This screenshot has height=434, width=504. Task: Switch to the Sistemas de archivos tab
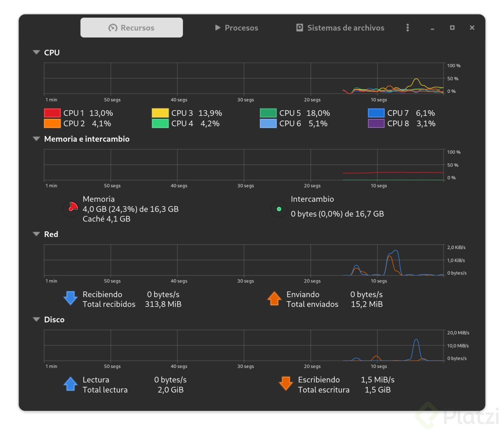pyautogui.click(x=340, y=28)
